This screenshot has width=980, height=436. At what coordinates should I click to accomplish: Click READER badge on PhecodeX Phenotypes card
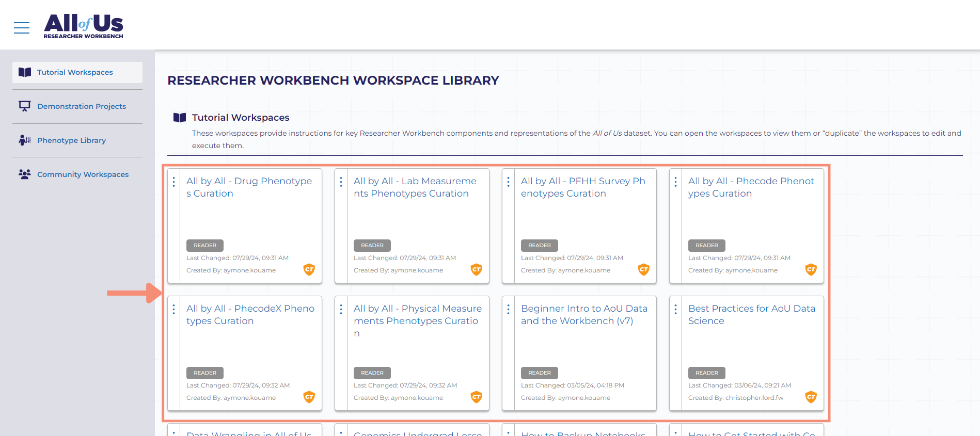pyautogui.click(x=205, y=373)
